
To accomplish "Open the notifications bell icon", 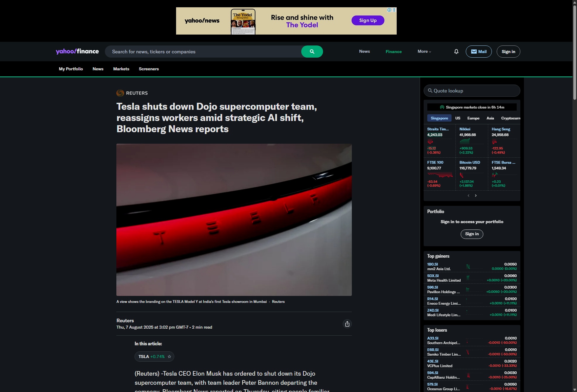I will (x=456, y=52).
